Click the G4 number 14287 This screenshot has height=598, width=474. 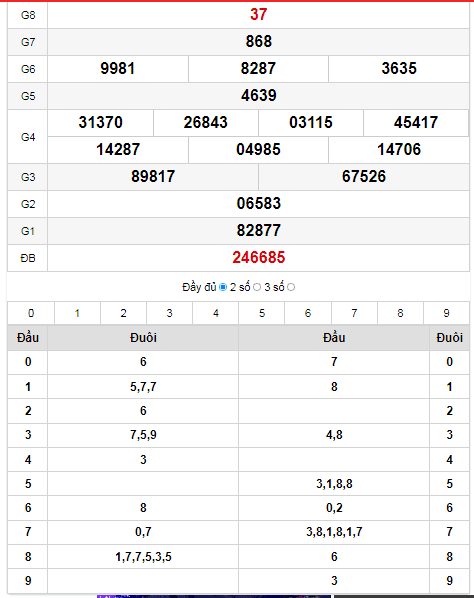pyautogui.click(x=118, y=150)
